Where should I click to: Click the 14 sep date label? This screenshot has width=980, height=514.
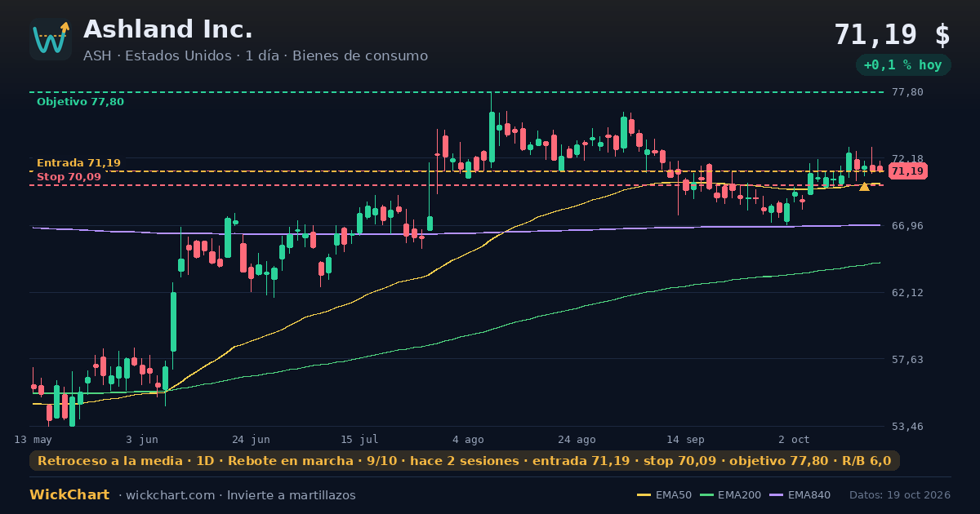(x=685, y=439)
